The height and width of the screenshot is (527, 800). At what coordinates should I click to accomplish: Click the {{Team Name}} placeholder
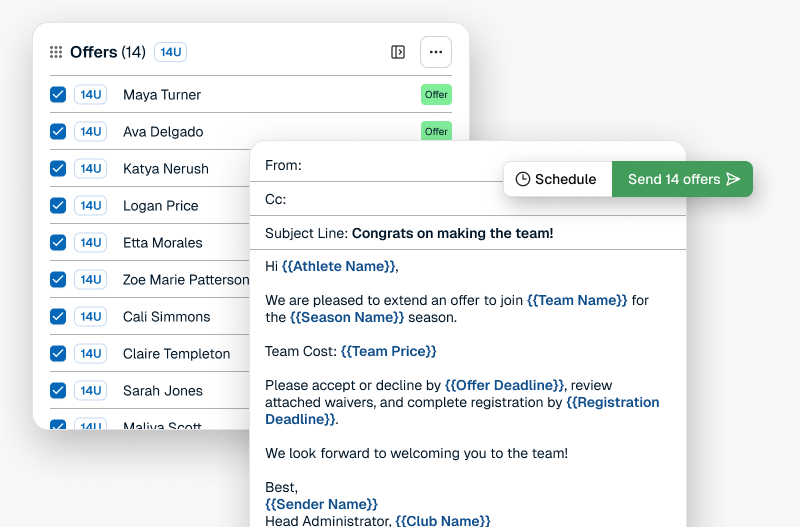(577, 300)
